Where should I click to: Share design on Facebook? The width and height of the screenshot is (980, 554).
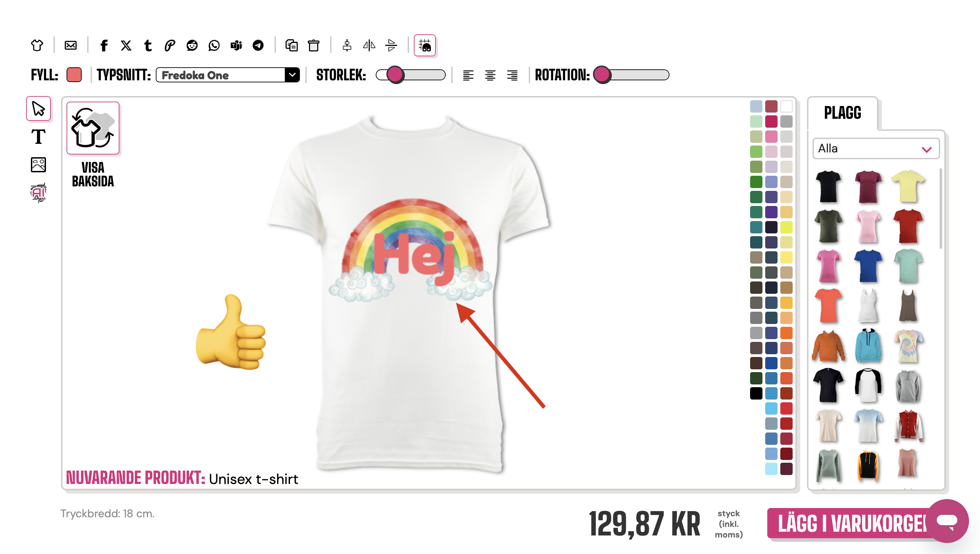[104, 46]
